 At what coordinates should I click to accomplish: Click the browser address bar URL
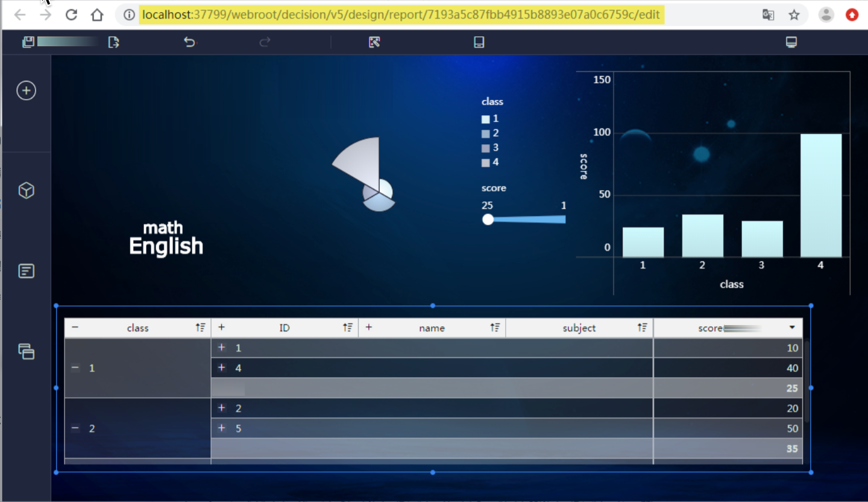click(401, 15)
